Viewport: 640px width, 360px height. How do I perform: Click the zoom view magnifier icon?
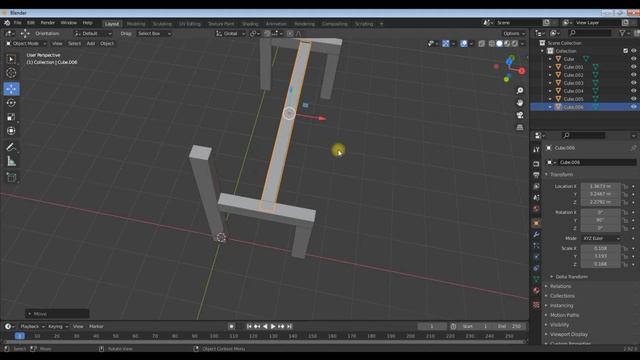(x=520, y=90)
